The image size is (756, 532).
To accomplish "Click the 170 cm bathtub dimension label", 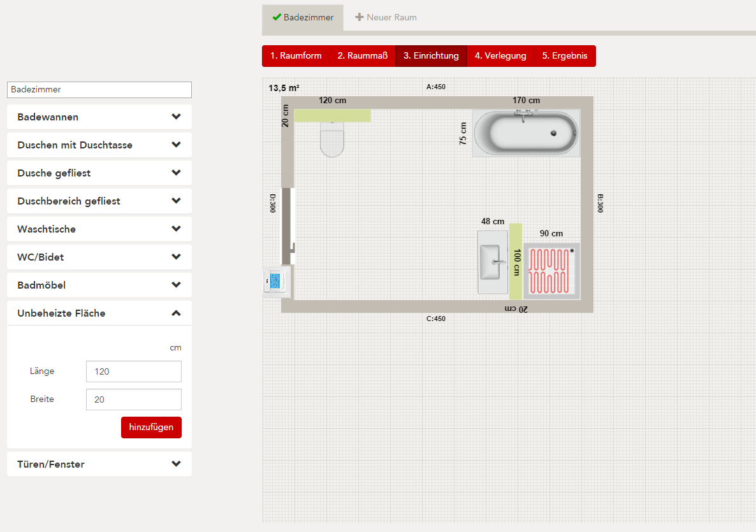I will click(526, 100).
